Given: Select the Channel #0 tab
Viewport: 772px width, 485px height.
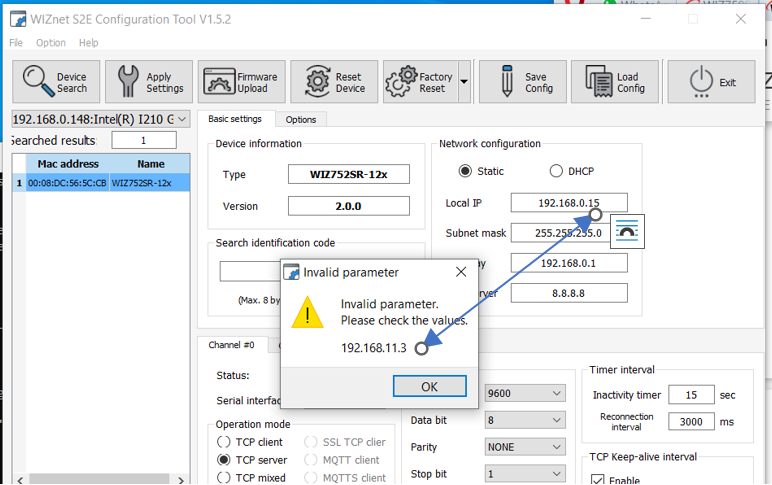Looking at the screenshot, I should [x=231, y=345].
